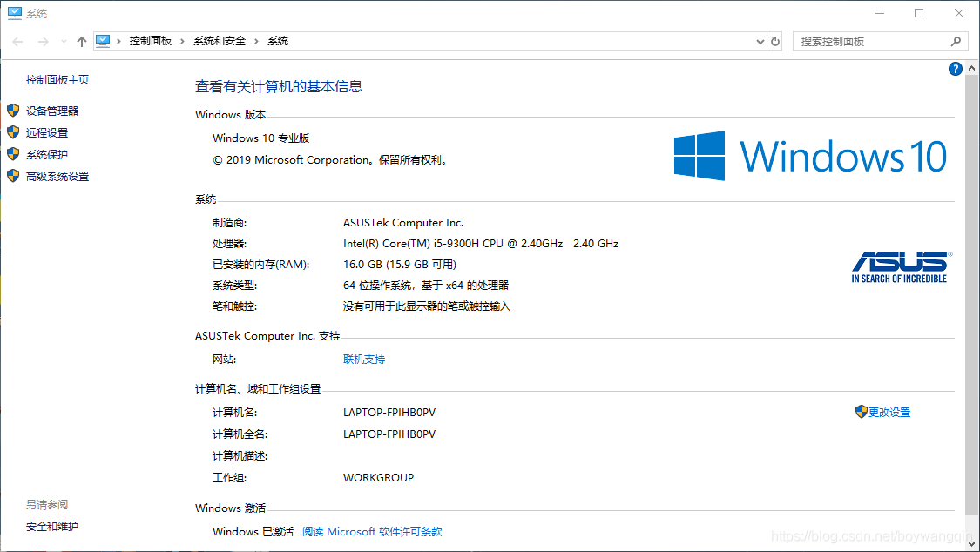Click workgroup value 'WORKGROUP'
The image size is (980, 552).
[x=379, y=478]
